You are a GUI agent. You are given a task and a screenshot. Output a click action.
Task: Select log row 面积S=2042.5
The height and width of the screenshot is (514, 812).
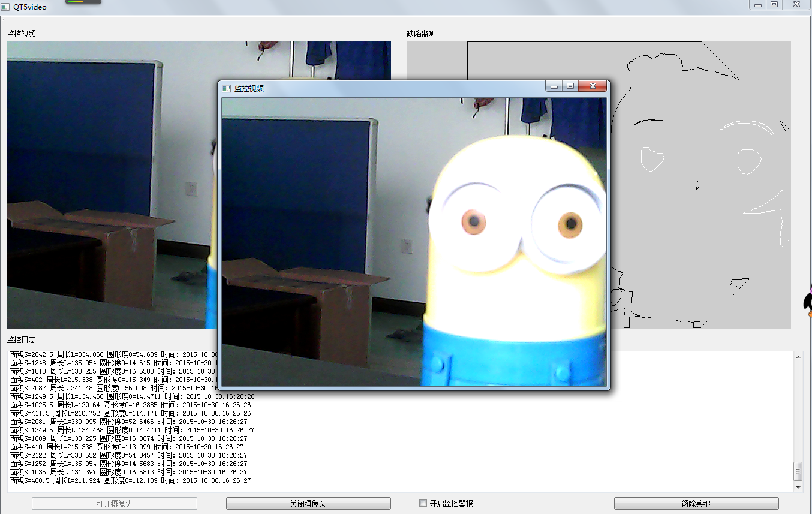tap(114, 354)
